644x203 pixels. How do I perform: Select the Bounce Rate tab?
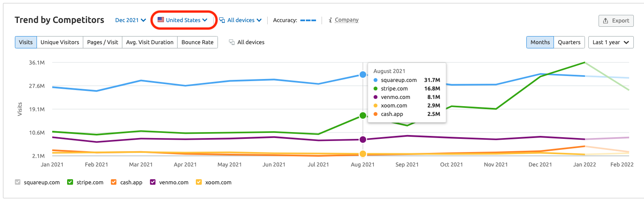[198, 42]
